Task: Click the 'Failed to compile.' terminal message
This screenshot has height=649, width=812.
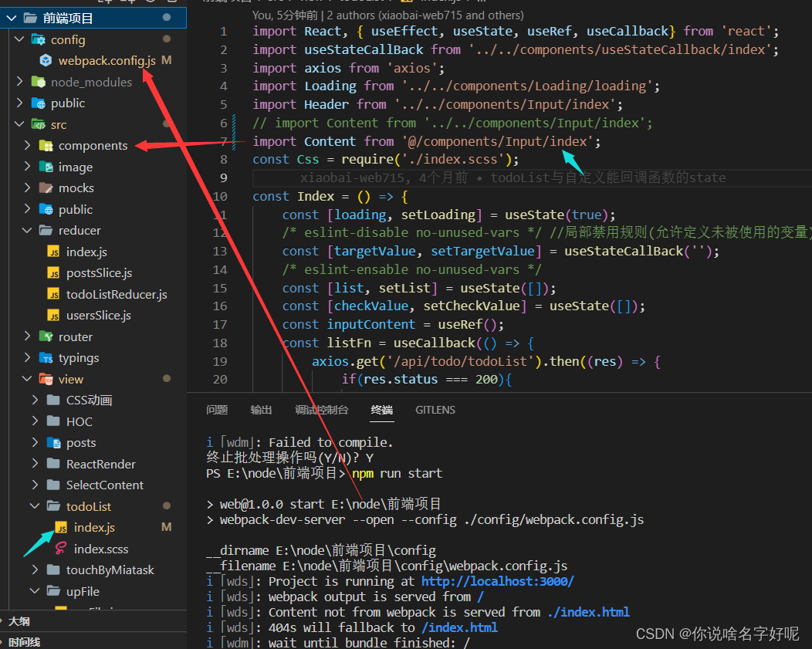Action: (331, 442)
